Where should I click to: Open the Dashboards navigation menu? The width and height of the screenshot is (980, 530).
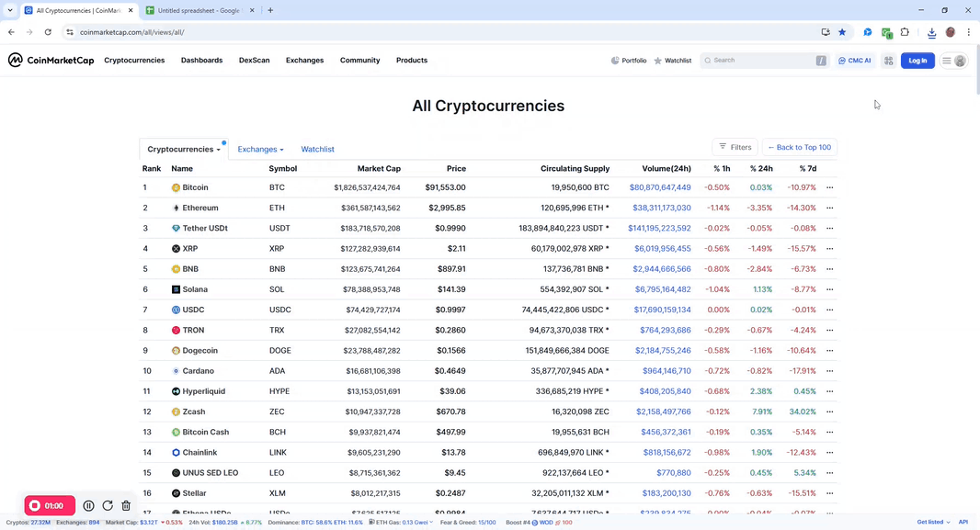pyautogui.click(x=201, y=60)
